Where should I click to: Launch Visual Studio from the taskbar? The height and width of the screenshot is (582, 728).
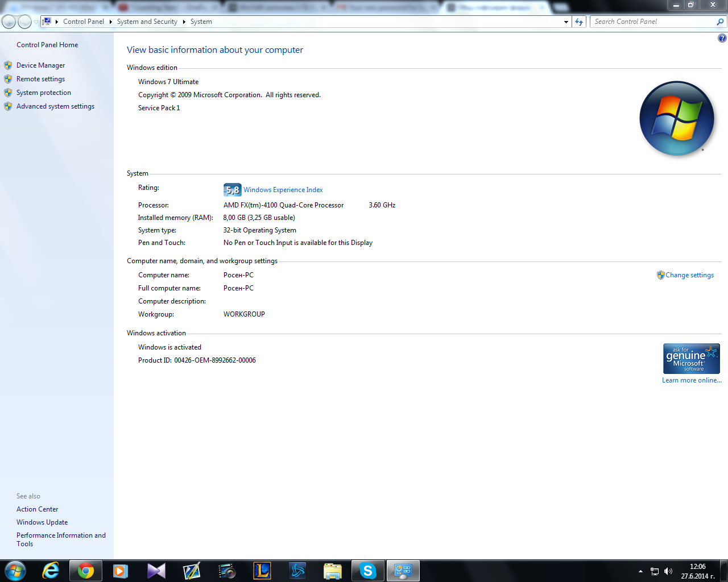coord(156,571)
